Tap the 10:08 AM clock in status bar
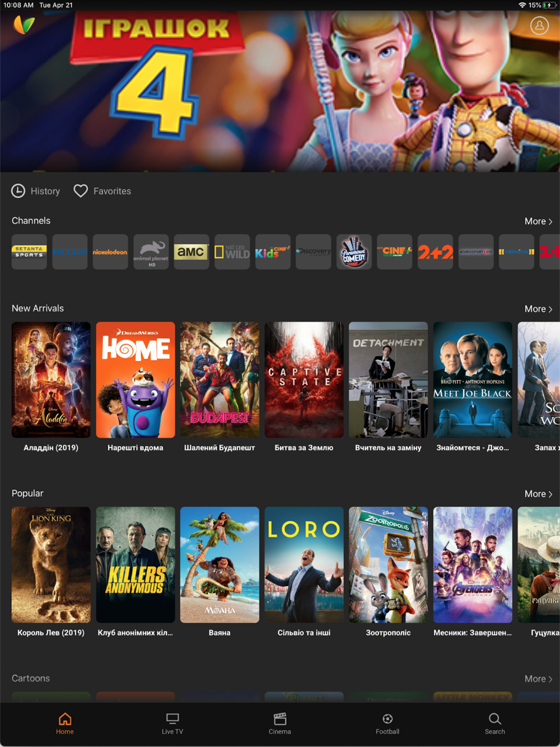Image resolution: width=560 pixels, height=747 pixels. tap(18, 5)
